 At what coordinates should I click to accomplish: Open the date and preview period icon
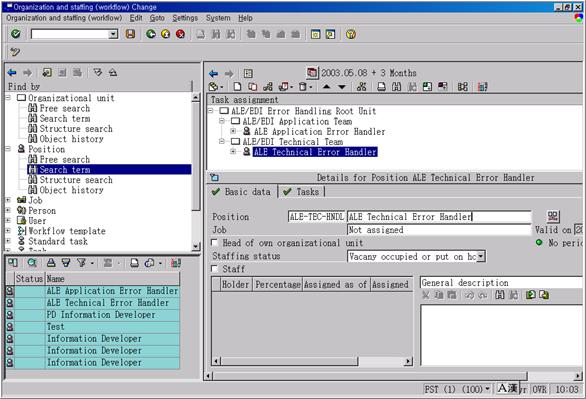click(312, 72)
